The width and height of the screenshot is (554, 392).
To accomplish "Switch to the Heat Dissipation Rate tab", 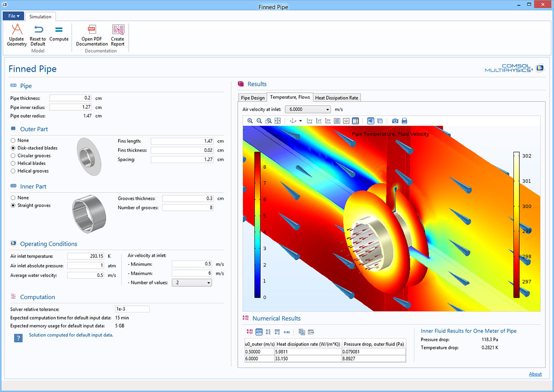I will coord(337,97).
